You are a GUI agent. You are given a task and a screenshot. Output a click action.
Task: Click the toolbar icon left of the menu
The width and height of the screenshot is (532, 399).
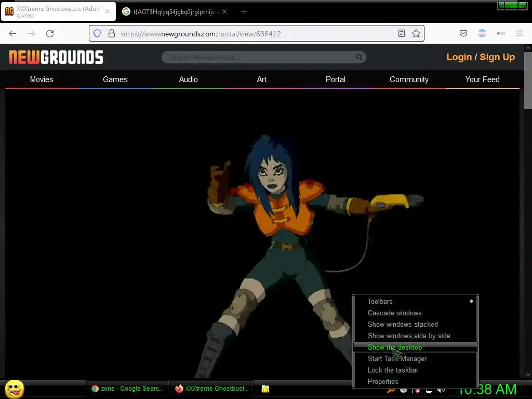point(501,33)
